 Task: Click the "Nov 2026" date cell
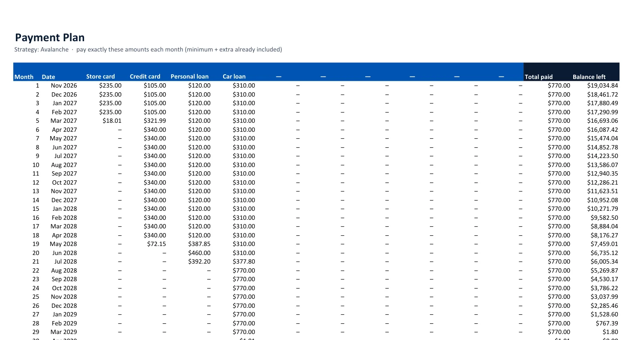coord(64,86)
